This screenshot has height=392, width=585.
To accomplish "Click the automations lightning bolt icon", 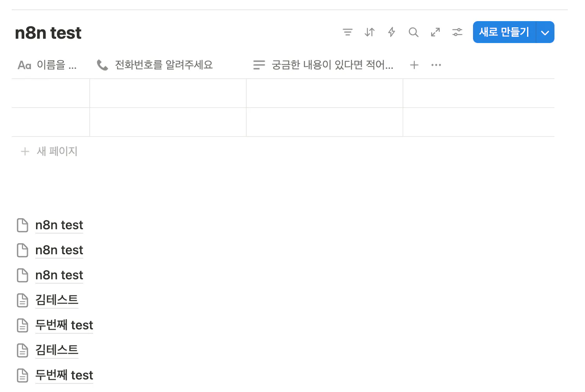I will [x=391, y=32].
